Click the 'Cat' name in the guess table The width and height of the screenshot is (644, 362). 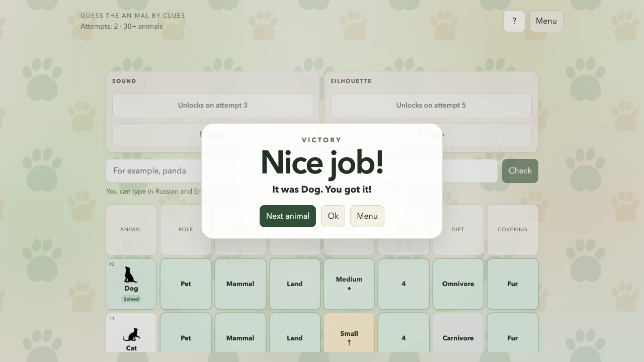point(131,348)
